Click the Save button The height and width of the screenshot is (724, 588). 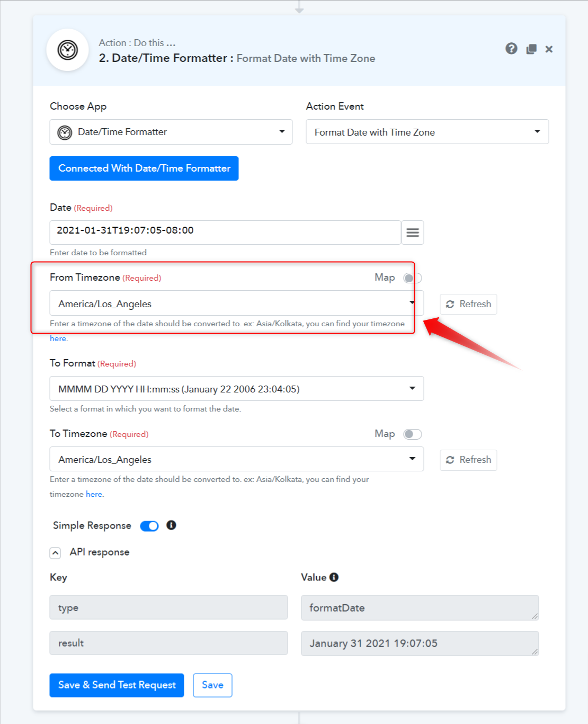212,685
